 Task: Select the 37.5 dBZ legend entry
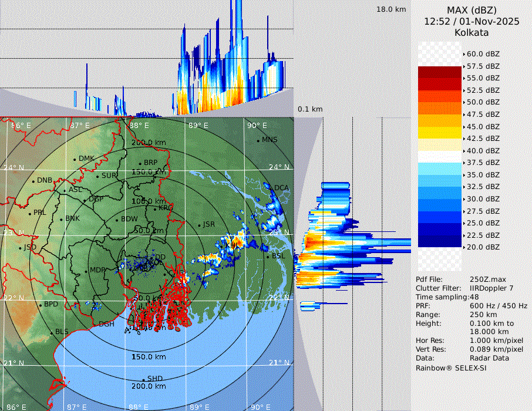click(x=483, y=163)
